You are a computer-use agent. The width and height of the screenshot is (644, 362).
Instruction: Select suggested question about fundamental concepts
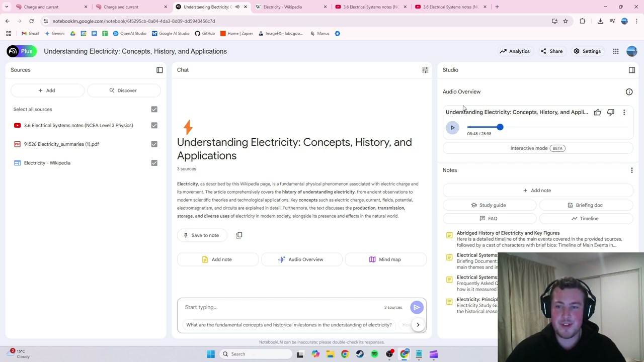click(x=289, y=325)
